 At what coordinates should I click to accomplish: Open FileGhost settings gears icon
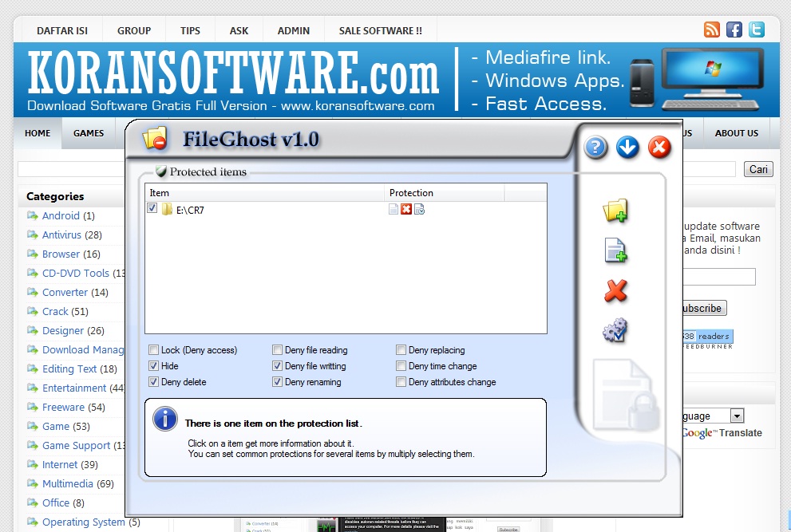[x=615, y=330]
